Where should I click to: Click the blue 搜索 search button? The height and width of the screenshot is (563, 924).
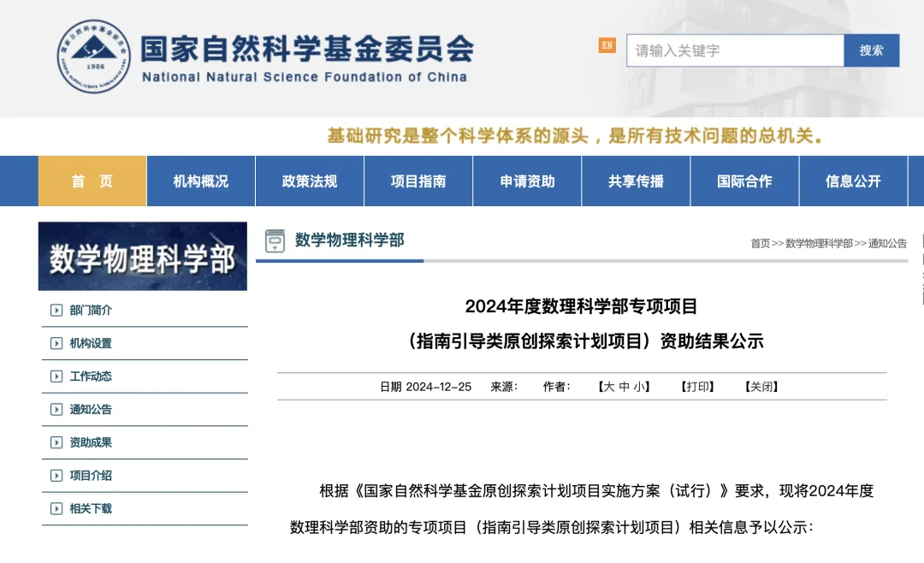tap(872, 50)
